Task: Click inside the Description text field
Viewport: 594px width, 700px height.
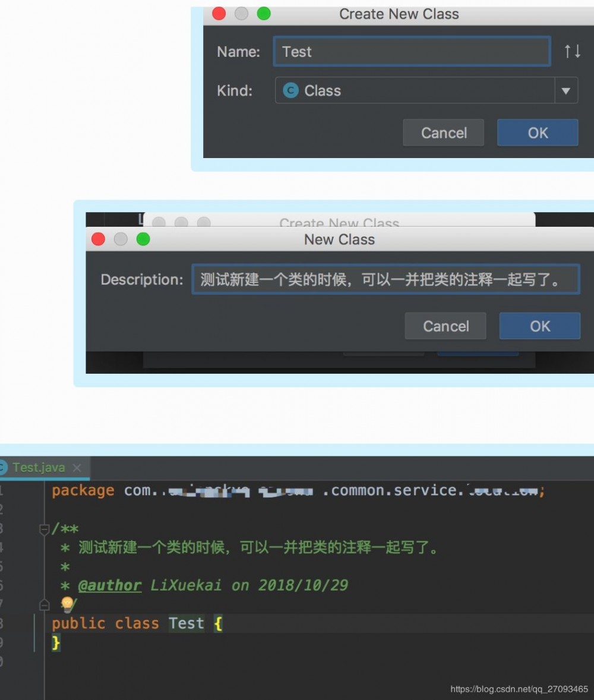Action: pos(386,279)
